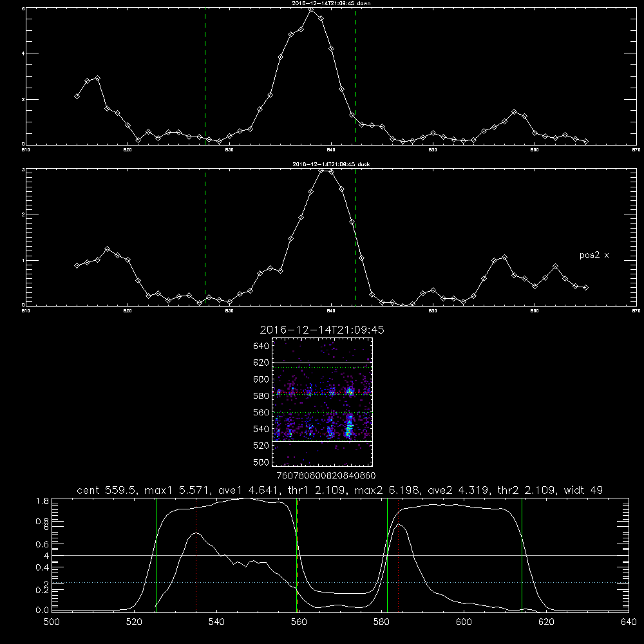Click the '580' label on profile plot x-axis

(x=381, y=622)
